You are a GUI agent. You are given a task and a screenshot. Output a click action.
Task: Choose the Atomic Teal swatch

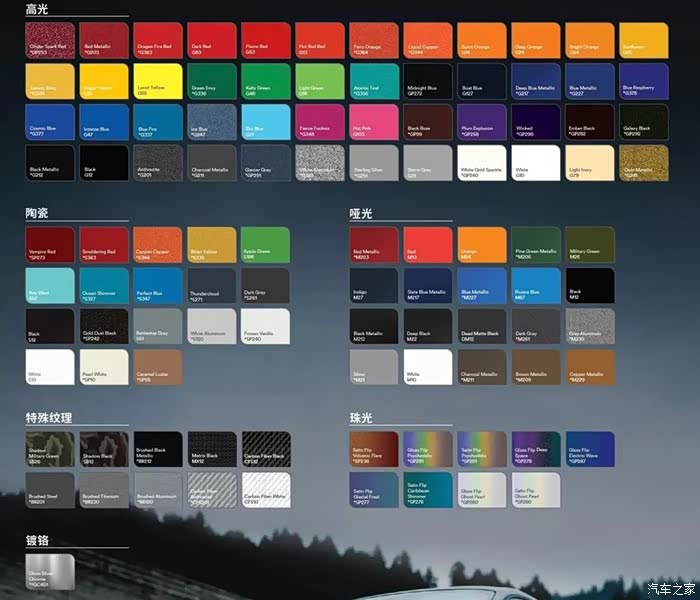click(374, 81)
